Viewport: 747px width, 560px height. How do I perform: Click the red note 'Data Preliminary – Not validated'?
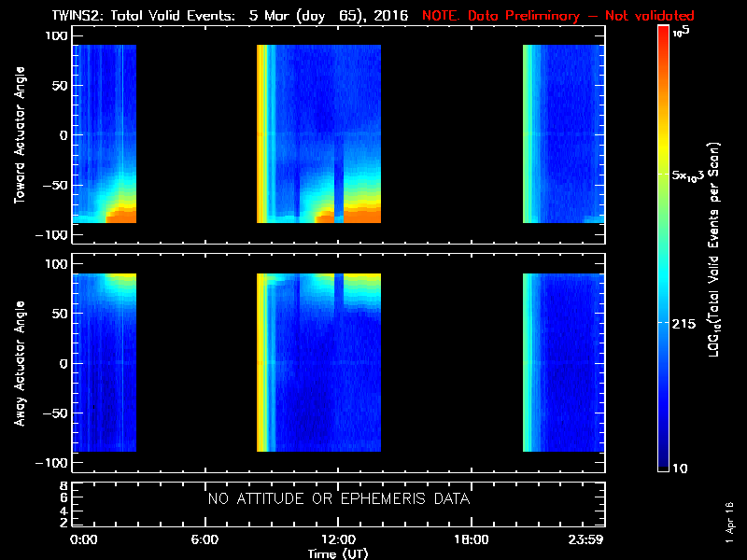pyautogui.click(x=581, y=16)
